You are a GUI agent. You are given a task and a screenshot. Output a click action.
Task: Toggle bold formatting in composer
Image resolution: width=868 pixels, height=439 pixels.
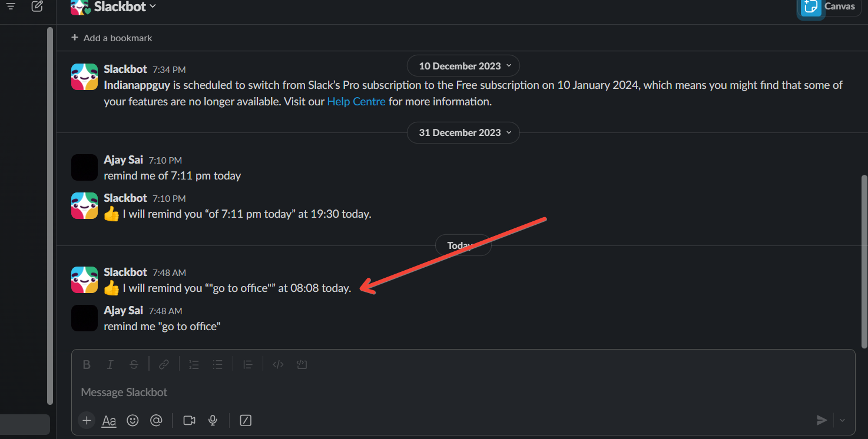87,365
